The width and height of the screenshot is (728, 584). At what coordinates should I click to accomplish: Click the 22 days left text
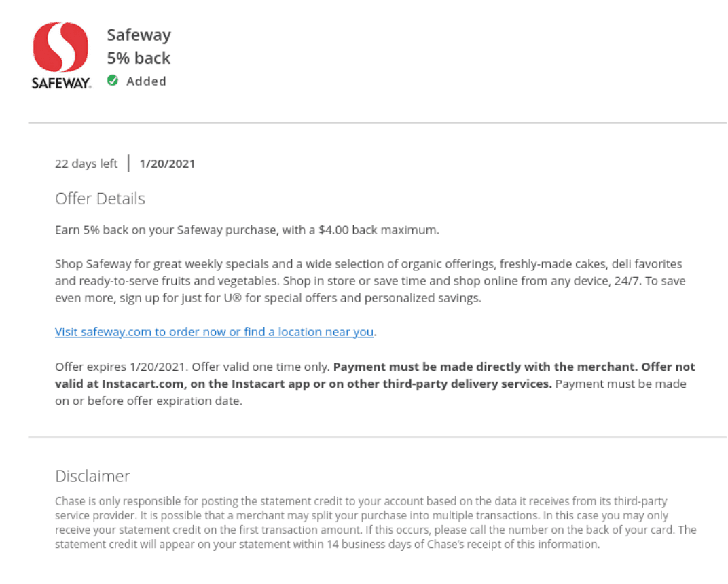coord(86,164)
